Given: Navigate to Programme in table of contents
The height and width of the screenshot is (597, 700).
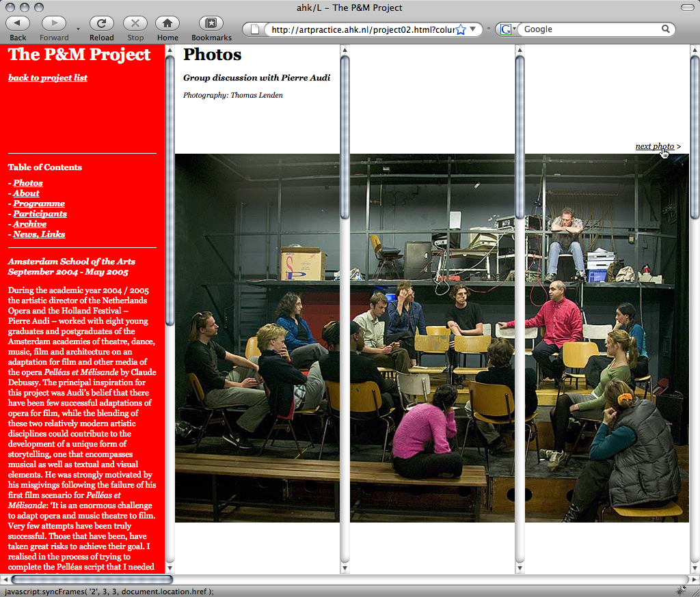Looking at the screenshot, I should (x=39, y=204).
